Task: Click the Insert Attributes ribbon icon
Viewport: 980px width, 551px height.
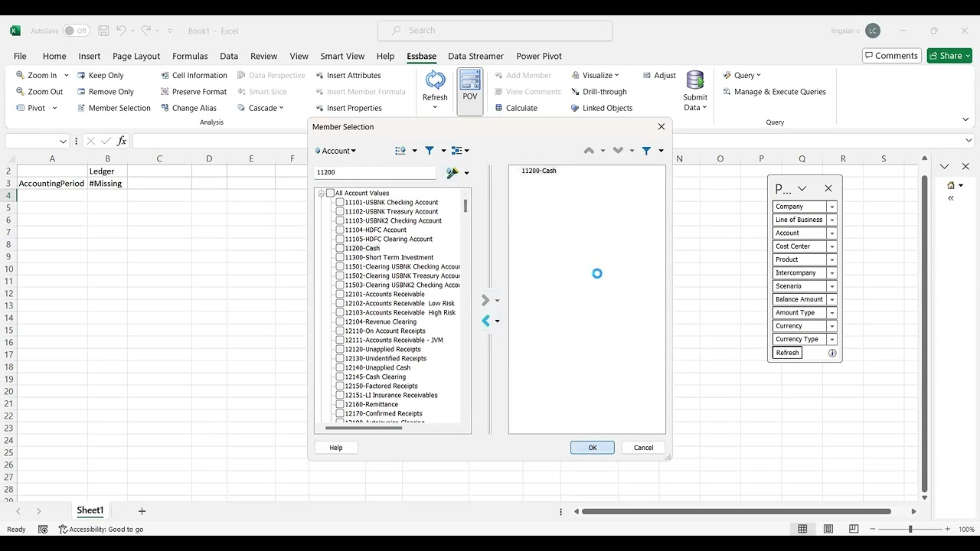Action: tap(319, 75)
